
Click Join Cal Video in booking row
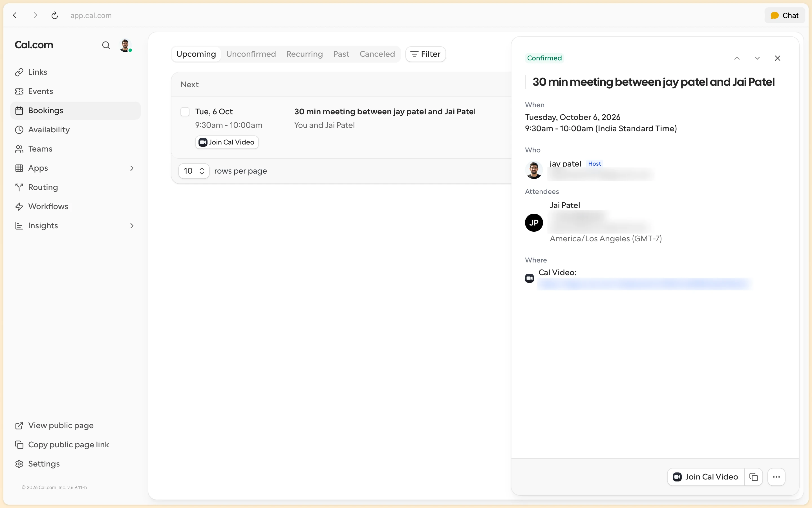(227, 142)
